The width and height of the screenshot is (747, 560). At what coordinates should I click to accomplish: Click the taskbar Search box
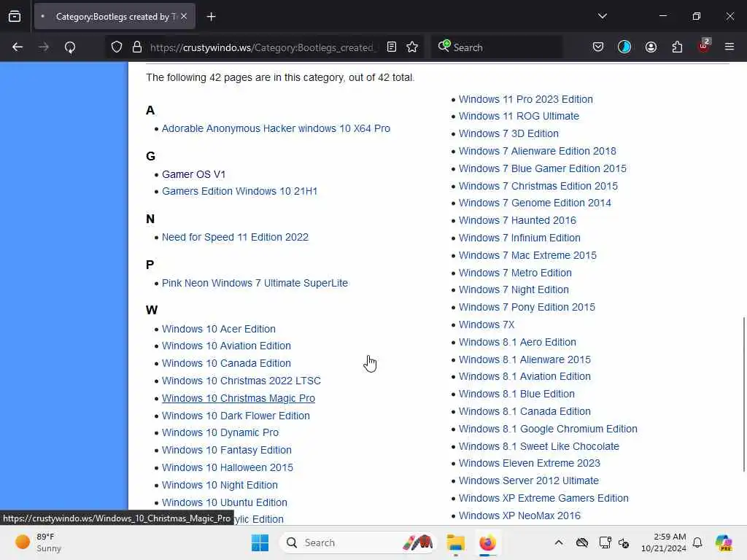pyautogui.click(x=358, y=542)
